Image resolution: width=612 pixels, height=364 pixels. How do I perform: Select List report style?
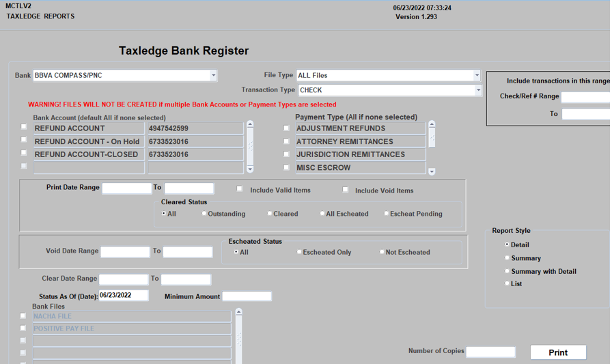point(507,283)
